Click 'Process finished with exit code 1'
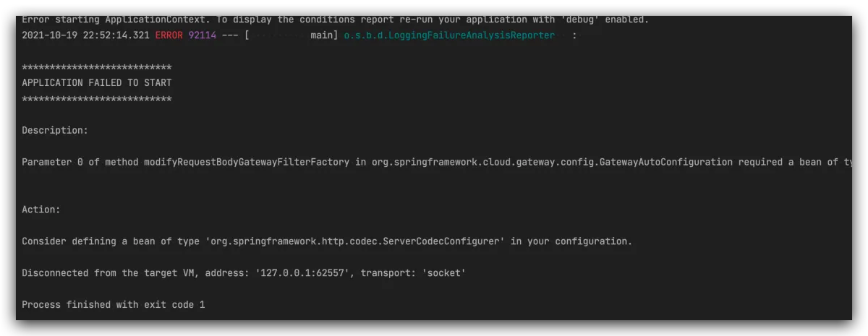The height and width of the screenshot is (336, 868). click(113, 305)
